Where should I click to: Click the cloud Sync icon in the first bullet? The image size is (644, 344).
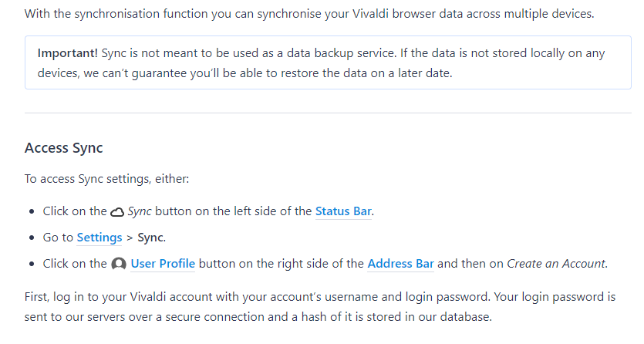pos(117,212)
